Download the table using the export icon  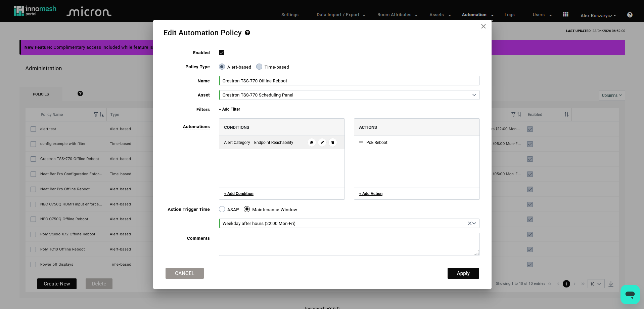(x=611, y=284)
